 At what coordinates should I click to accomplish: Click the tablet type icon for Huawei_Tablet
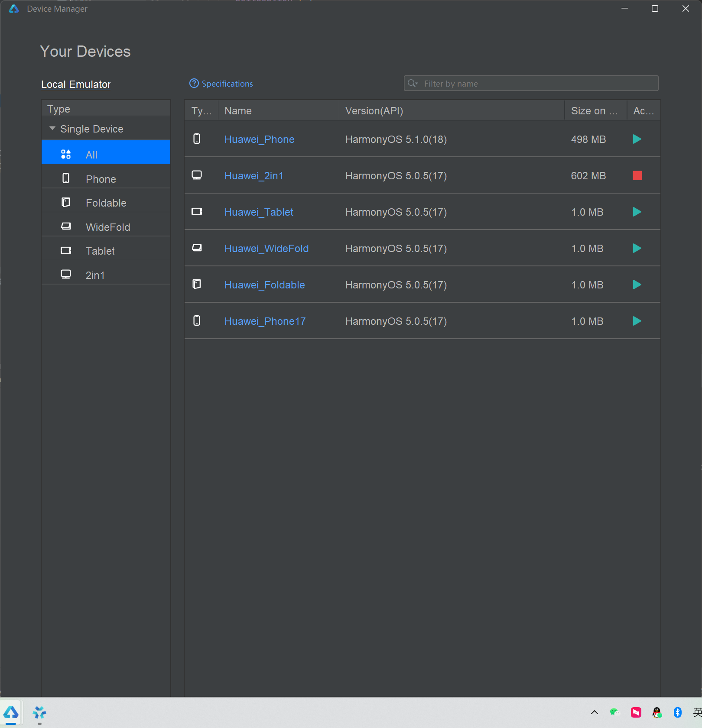(197, 211)
